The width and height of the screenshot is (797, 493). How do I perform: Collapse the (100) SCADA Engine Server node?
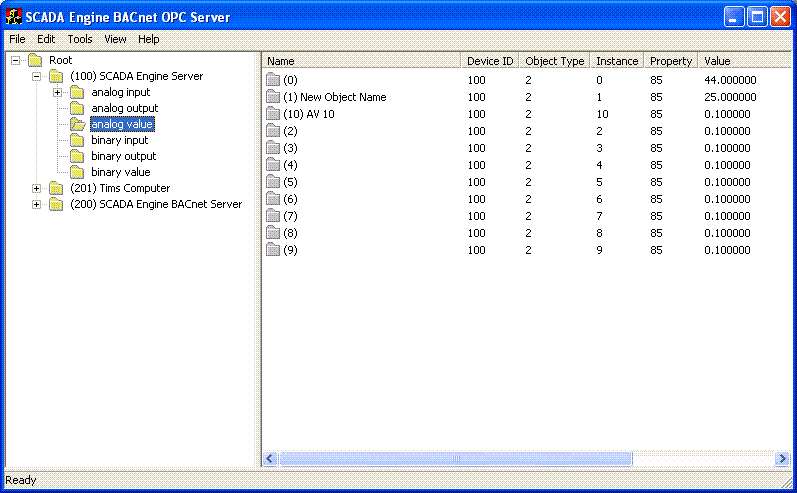[37, 77]
